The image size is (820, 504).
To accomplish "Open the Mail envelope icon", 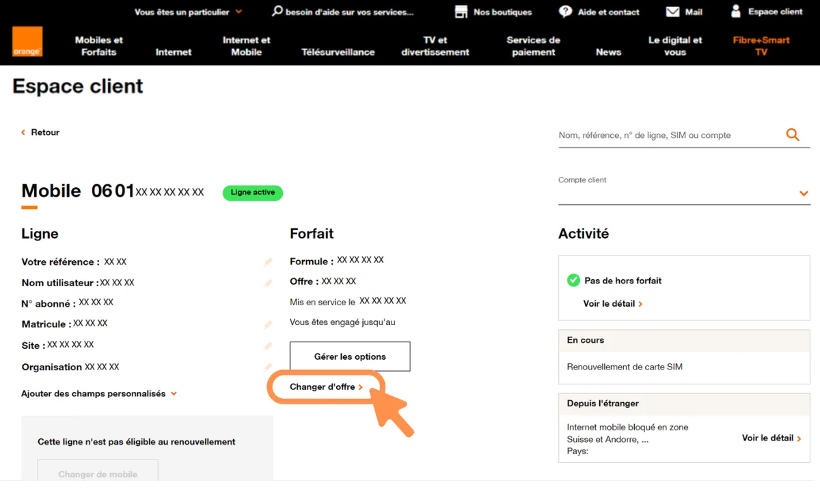I will tap(672, 12).
